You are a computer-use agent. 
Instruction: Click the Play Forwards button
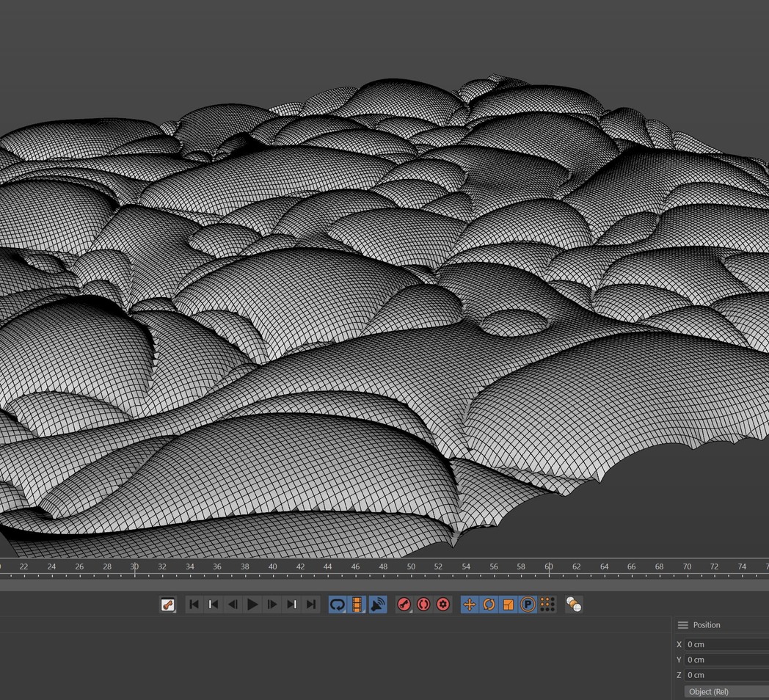pyautogui.click(x=252, y=605)
